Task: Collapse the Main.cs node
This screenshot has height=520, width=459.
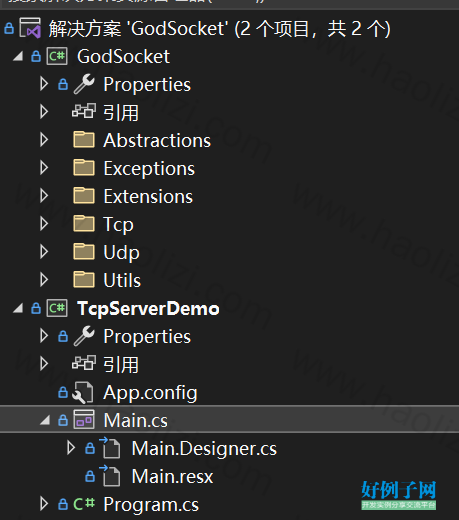Action: pos(45,420)
